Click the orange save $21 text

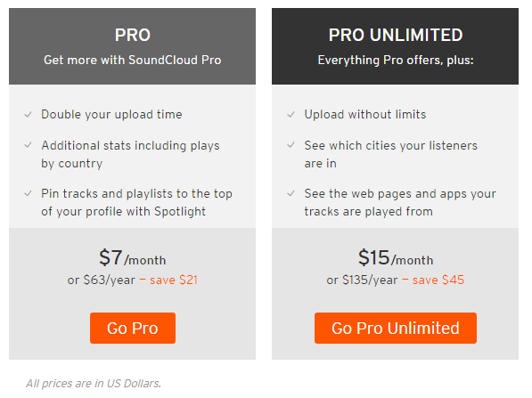[174, 280]
